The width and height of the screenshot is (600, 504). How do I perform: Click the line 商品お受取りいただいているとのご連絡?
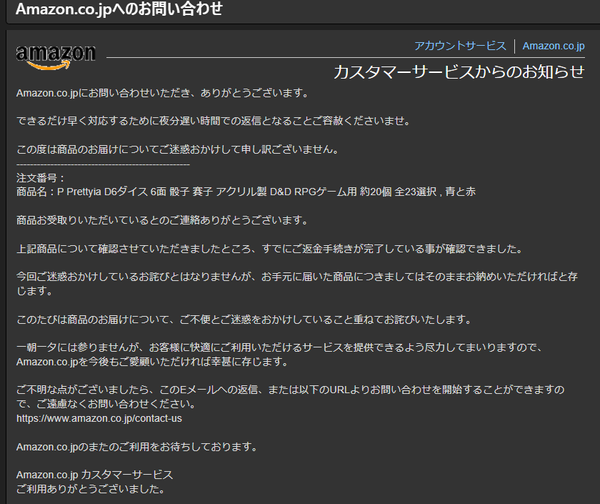pyautogui.click(x=162, y=220)
